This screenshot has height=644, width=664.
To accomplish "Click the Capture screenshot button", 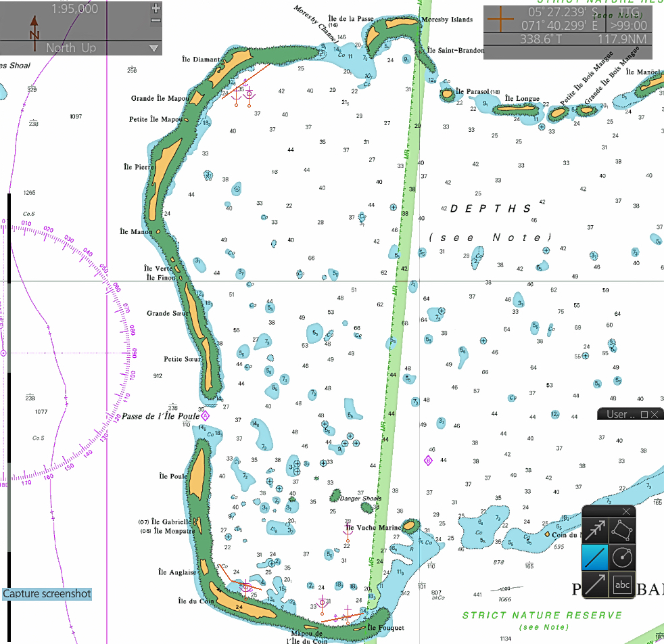I will click(x=47, y=593).
